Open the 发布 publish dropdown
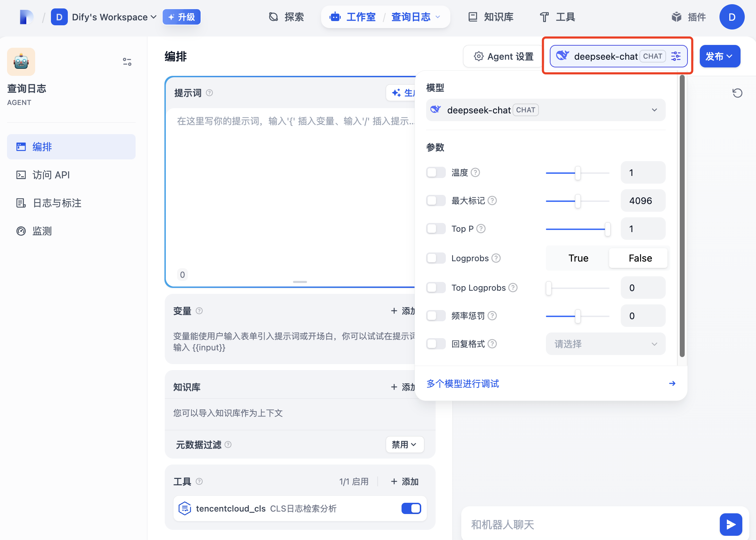Screen dimensions: 756x540 point(719,56)
